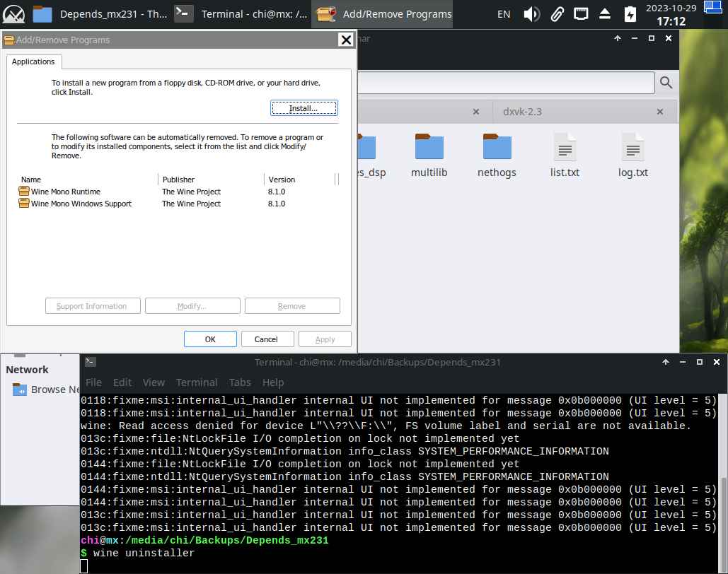Viewport: 728px width, 574px height.
Task: Sort programs by Publisher column header
Action: point(178,180)
